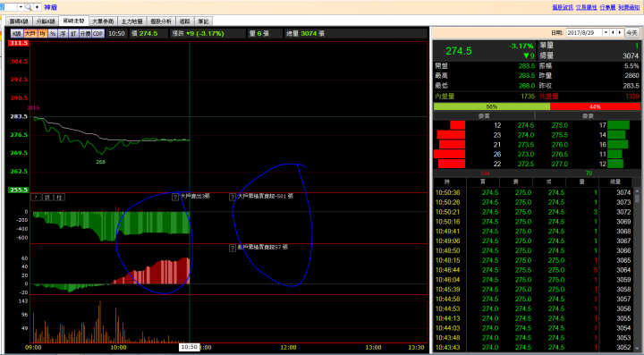Click the 委賣 column header

pyautogui.click(x=589, y=116)
